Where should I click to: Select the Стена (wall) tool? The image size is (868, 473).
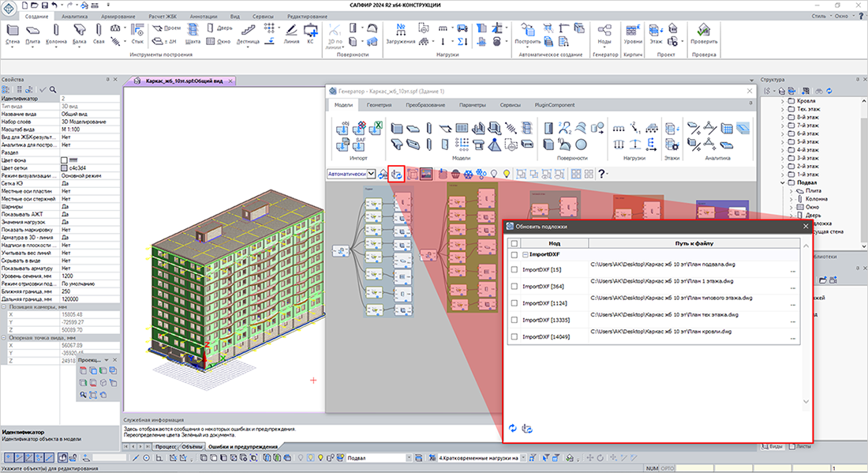click(x=12, y=34)
